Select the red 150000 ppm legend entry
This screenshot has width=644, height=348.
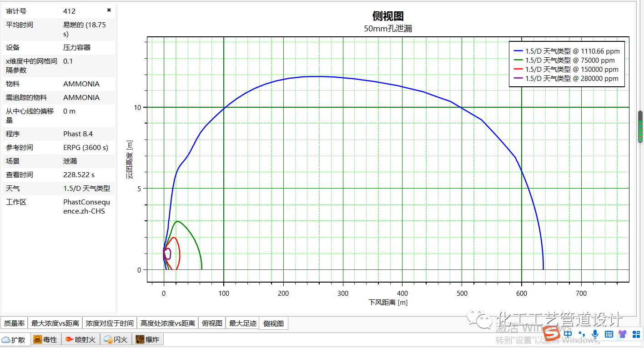[x=566, y=70]
